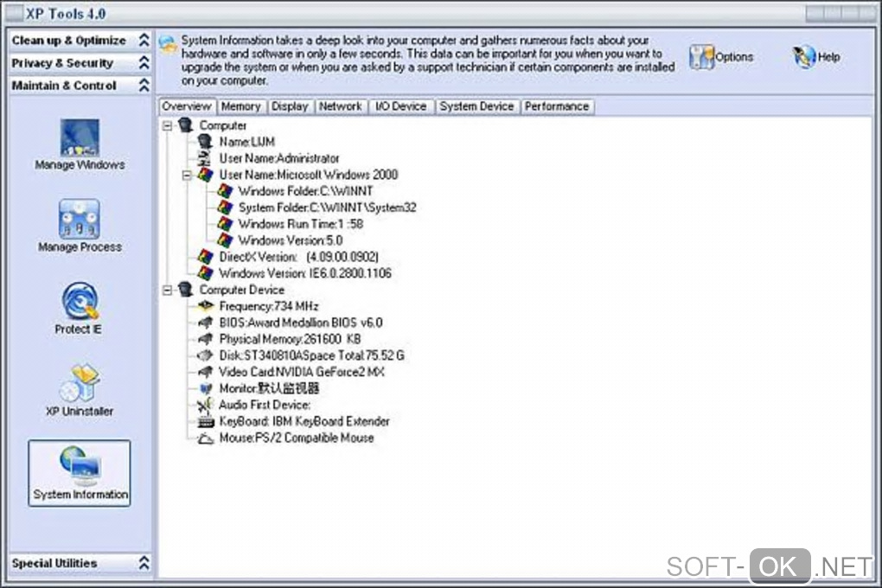Expand the Privacy & Security section
This screenshot has height=588, width=882.
[144, 62]
